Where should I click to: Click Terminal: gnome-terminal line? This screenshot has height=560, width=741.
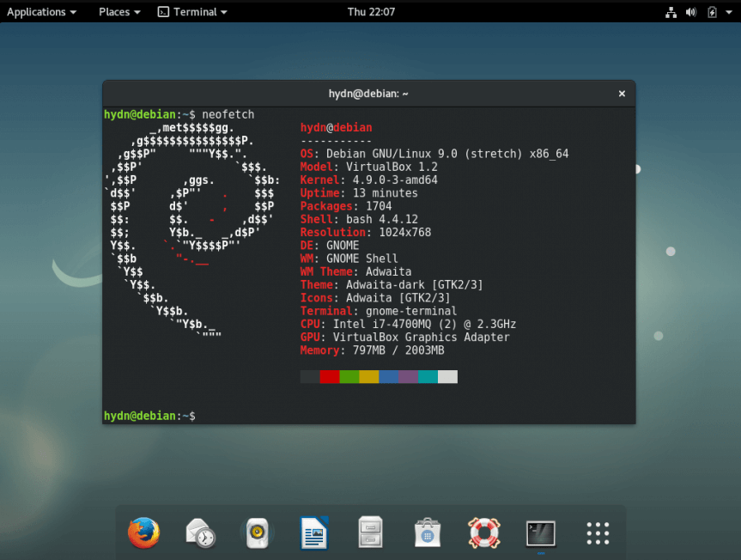pos(379,311)
